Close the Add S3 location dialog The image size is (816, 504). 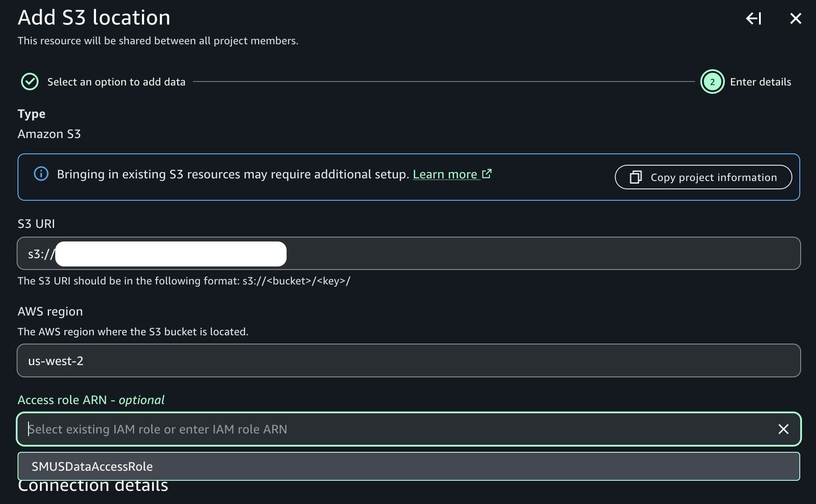click(x=795, y=18)
